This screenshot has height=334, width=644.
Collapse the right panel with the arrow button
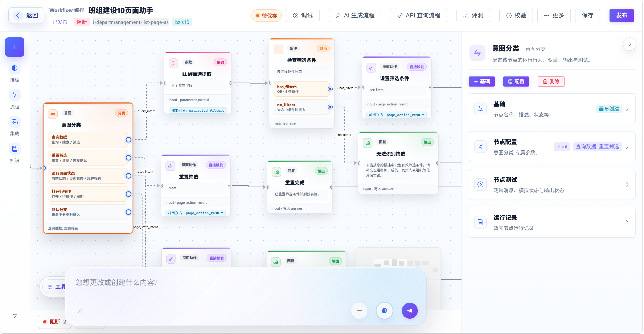click(x=630, y=44)
